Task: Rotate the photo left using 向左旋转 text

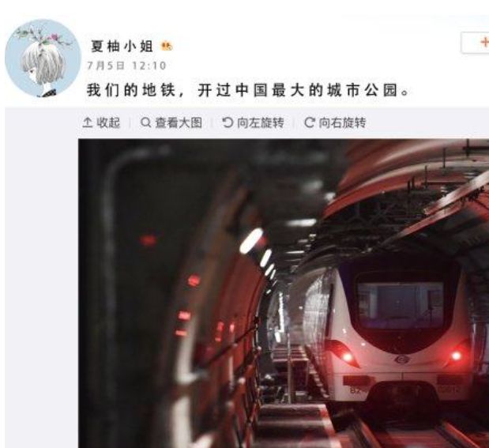Action: coord(261,122)
